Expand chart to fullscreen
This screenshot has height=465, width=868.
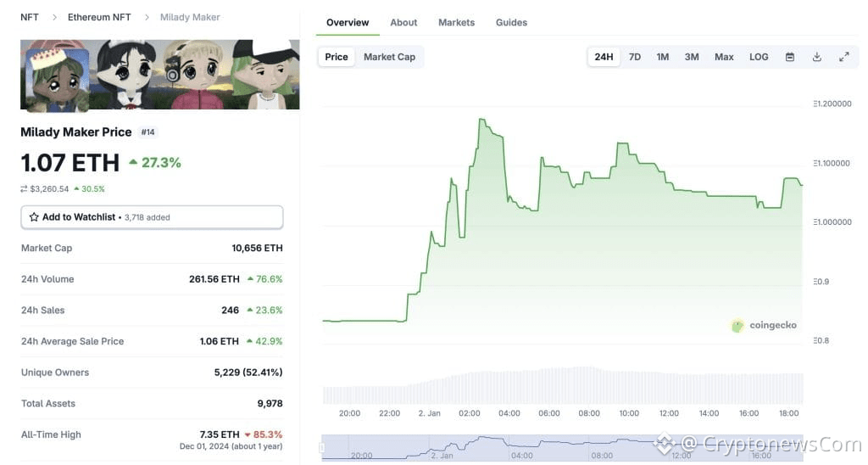(x=844, y=57)
